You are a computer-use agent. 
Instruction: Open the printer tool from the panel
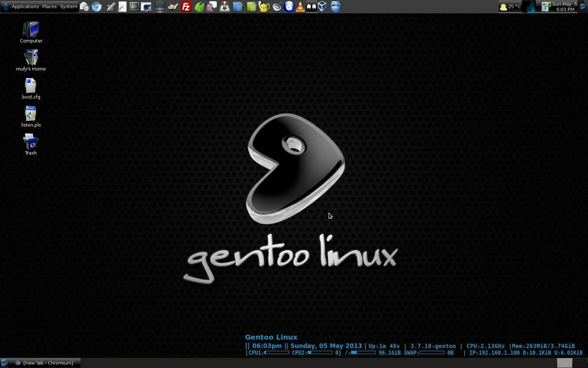pos(224,6)
